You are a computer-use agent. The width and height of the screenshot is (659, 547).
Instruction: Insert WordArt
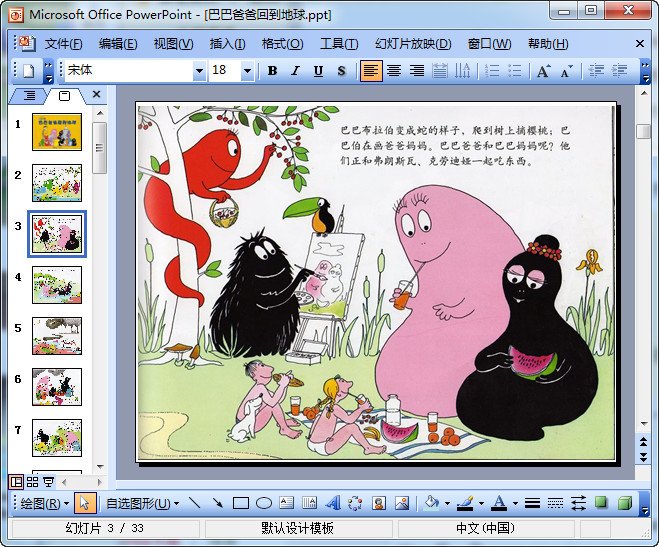pos(333,502)
